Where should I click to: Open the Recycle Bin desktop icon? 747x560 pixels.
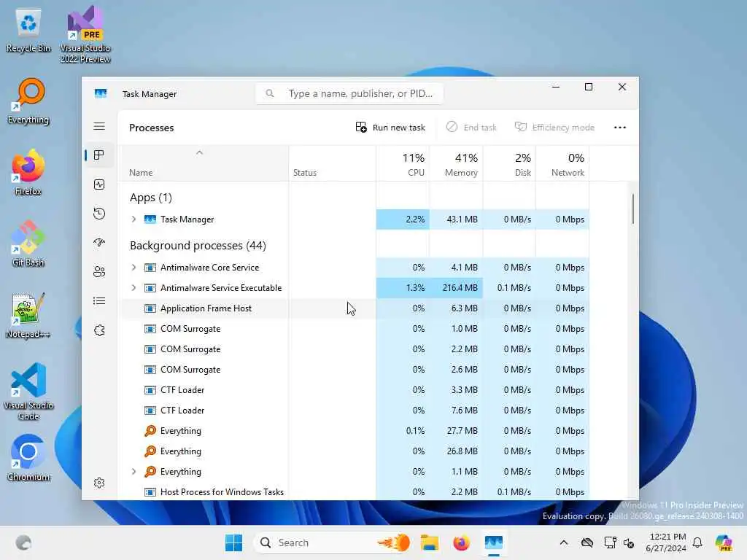pyautogui.click(x=28, y=31)
